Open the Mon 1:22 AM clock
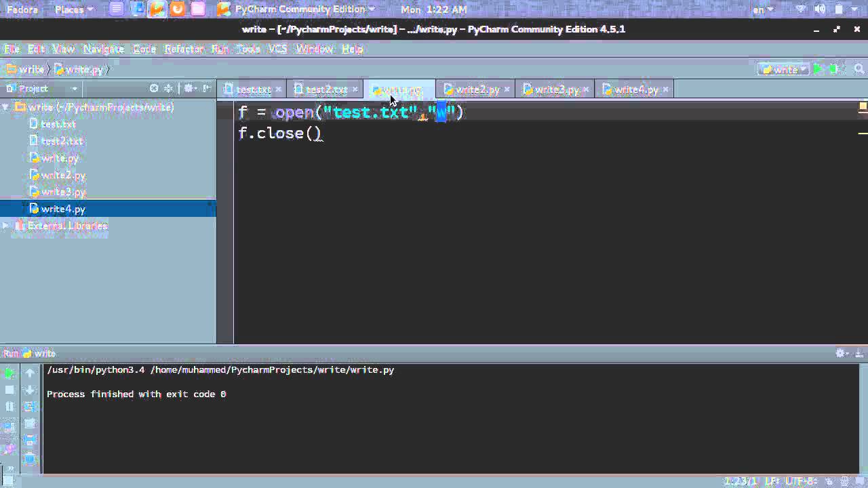The height and width of the screenshot is (488, 868). pos(434,9)
